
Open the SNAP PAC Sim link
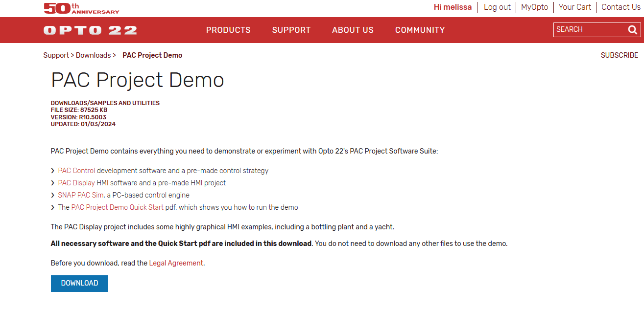click(81, 195)
